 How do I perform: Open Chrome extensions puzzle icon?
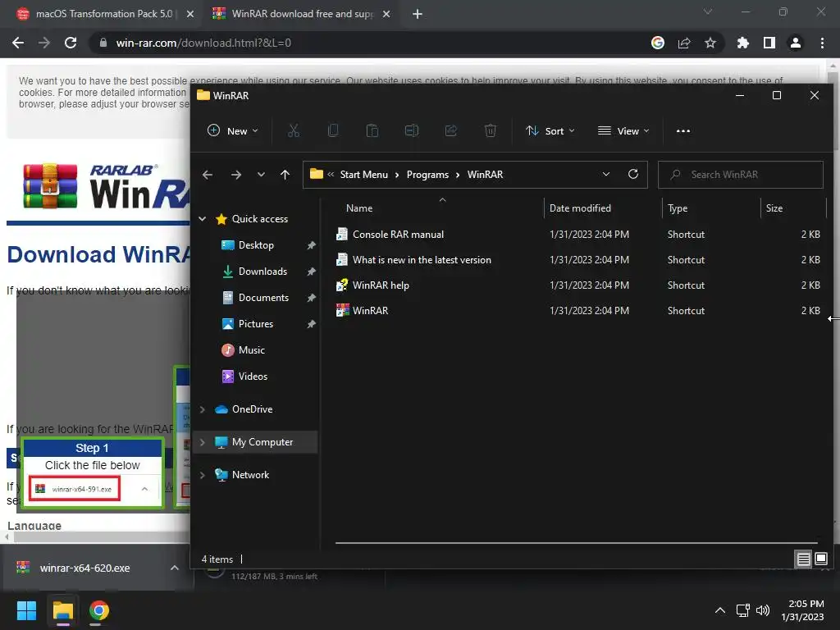743,43
